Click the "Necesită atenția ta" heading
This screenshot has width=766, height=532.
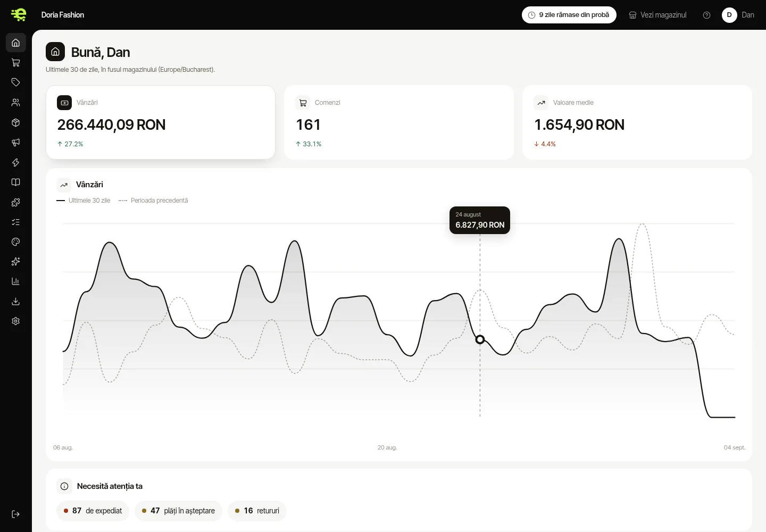tap(110, 486)
